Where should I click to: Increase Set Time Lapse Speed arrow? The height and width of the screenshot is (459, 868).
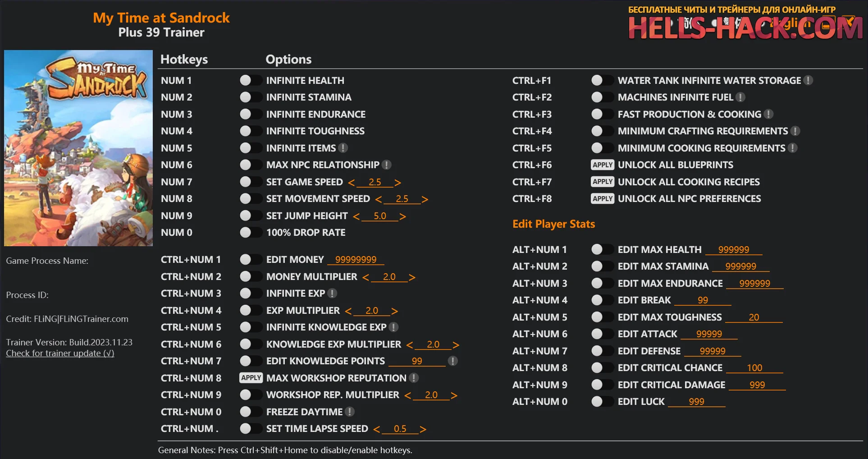[x=423, y=429]
